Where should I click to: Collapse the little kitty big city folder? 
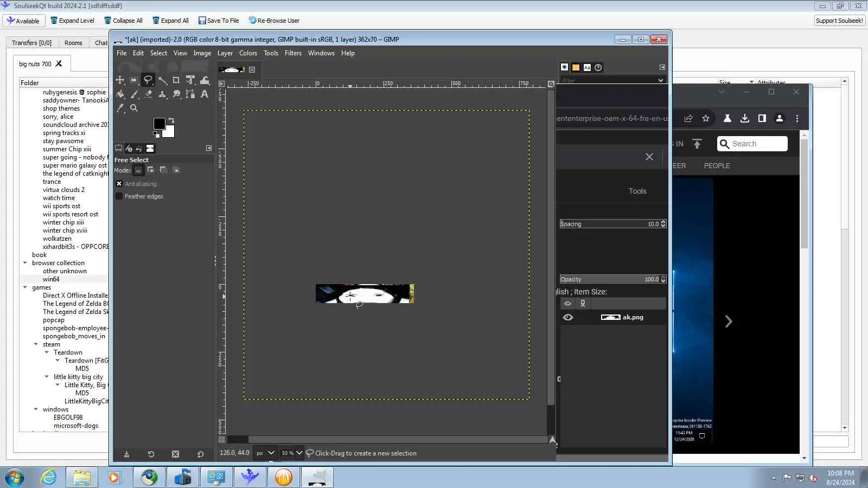[47, 377]
